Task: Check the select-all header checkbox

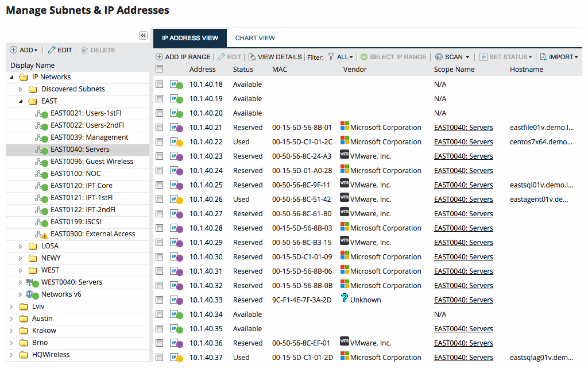Action: (160, 69)
